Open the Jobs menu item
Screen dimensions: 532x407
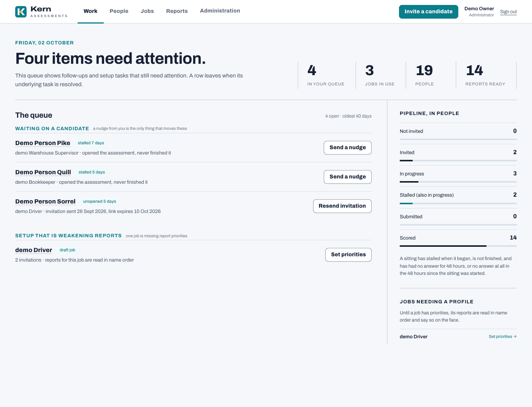coord(147,11)
